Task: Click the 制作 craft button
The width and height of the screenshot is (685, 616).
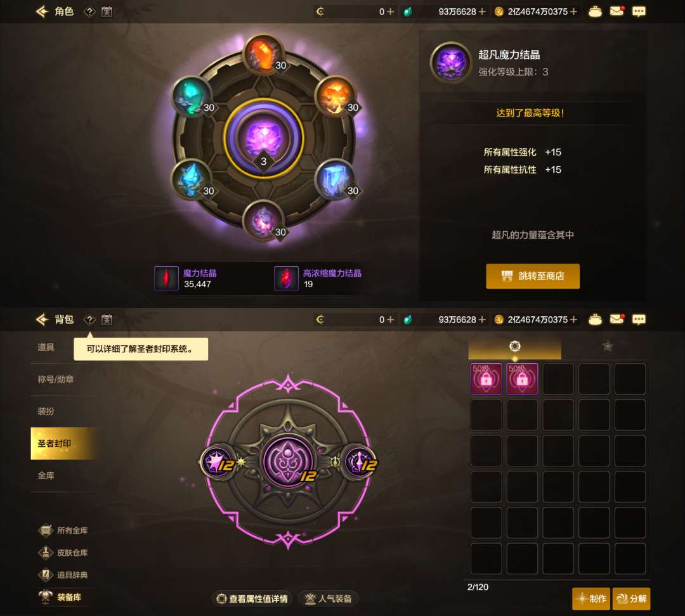Action: coord(592,598)
